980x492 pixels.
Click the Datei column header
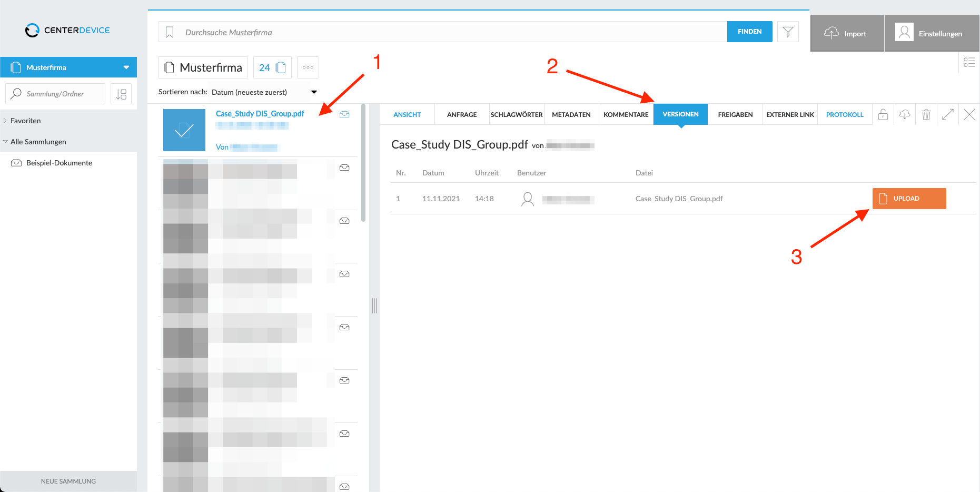click(x=644, y=173)
